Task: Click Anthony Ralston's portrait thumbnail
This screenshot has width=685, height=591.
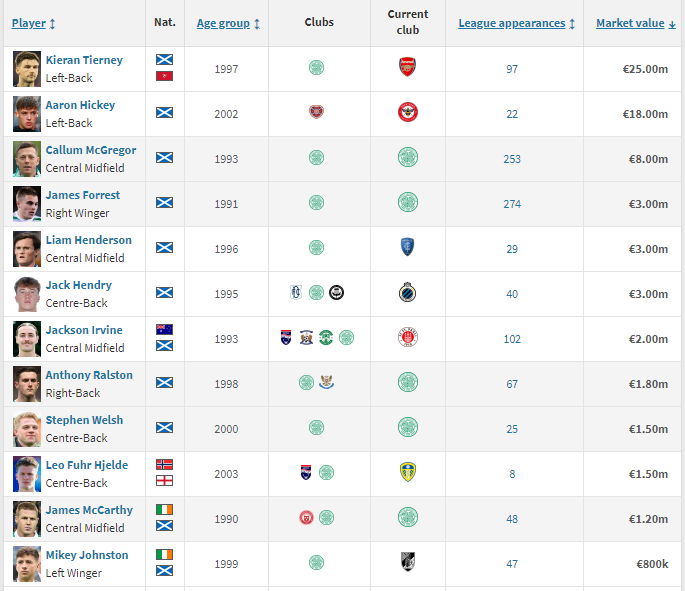Action: (27, 384)
